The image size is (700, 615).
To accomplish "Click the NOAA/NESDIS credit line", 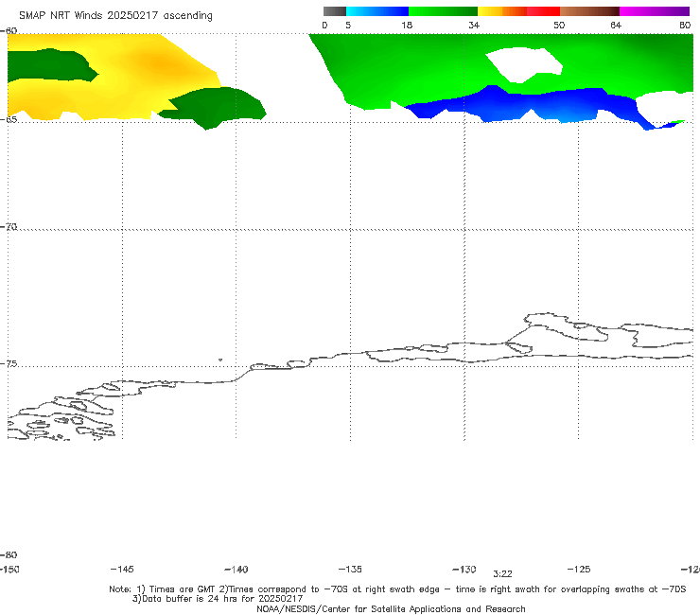I will tap(391, 609).
